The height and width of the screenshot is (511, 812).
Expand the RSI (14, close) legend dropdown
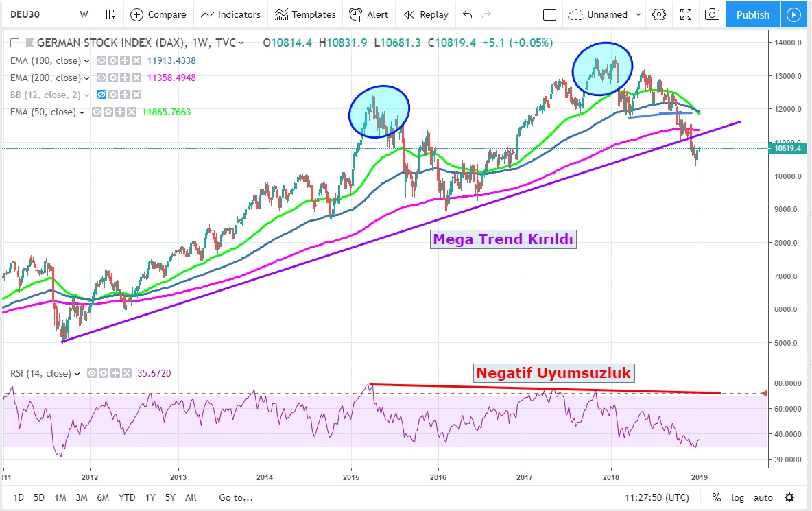tap(77, 374)
